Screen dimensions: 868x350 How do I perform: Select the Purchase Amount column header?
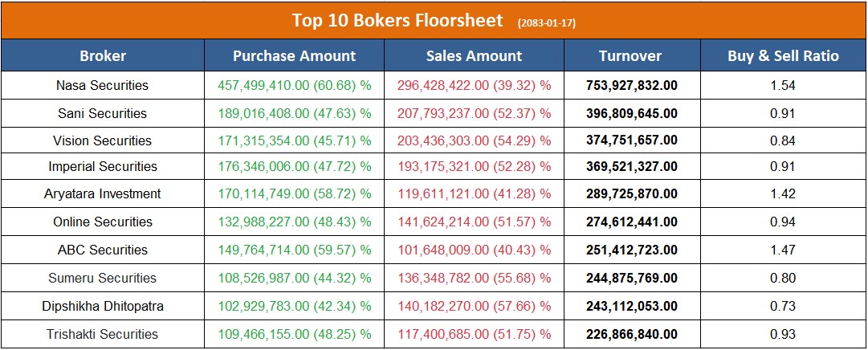pyautogui.click(x=294, y=55)
